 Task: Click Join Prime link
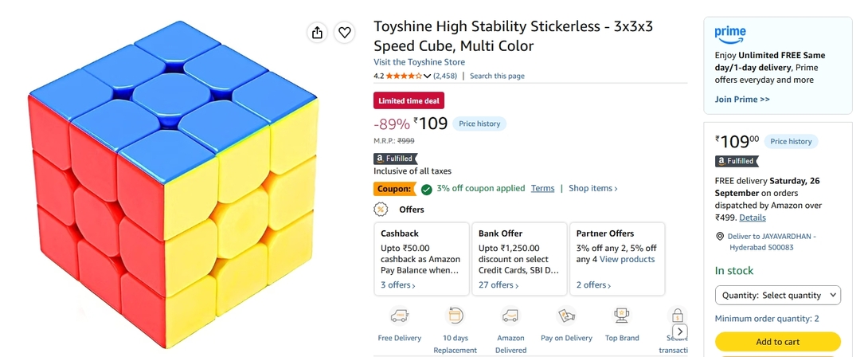742,100
